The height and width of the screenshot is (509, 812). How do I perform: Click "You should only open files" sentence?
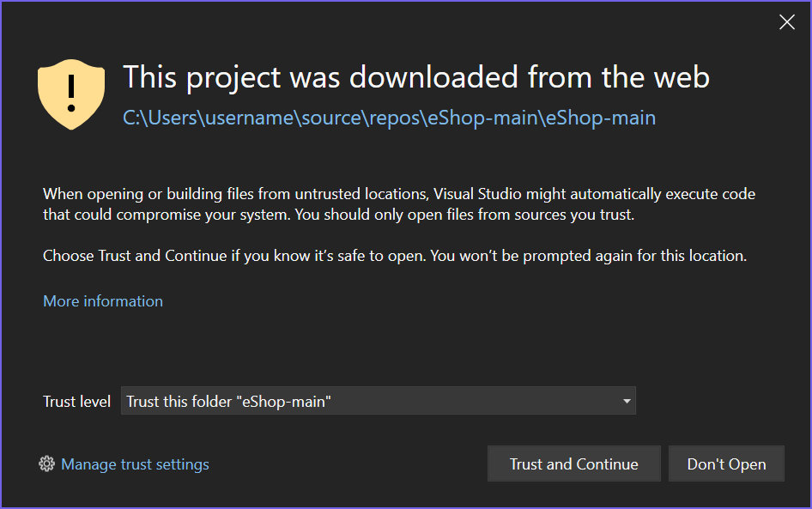[464, 215]
